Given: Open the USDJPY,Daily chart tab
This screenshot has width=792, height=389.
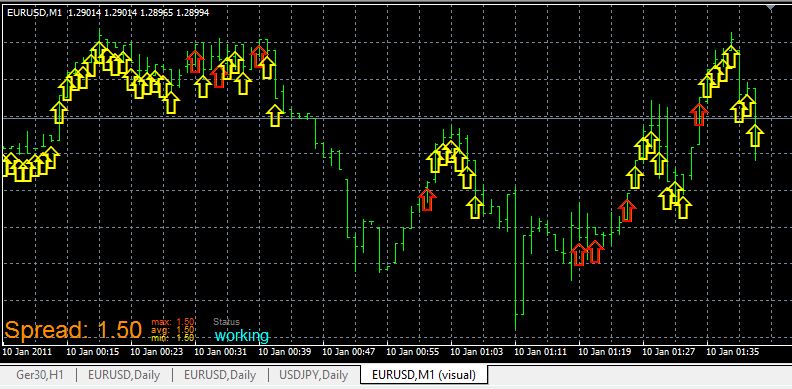Looking at the screenshot, I should (313, 375).
